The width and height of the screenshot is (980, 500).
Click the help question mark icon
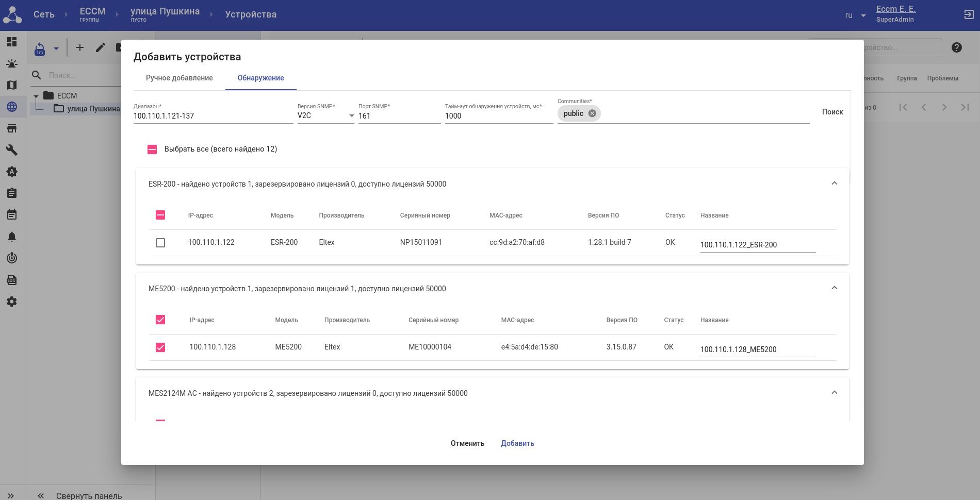[957, 47]
